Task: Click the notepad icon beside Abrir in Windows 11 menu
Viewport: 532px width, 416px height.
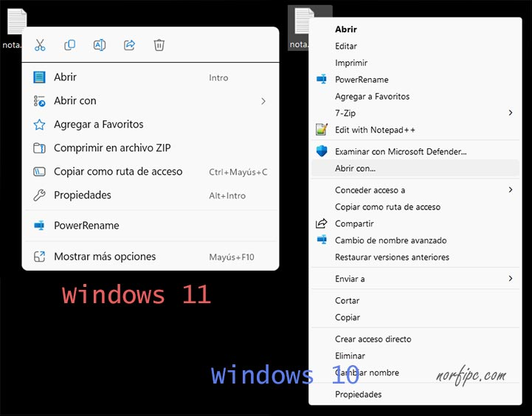Action: click(39, 77)
